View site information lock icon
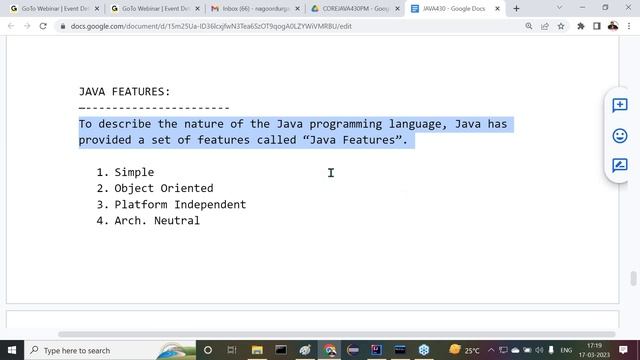This screenshot has width=640, height=360. (x=62, y=26)
